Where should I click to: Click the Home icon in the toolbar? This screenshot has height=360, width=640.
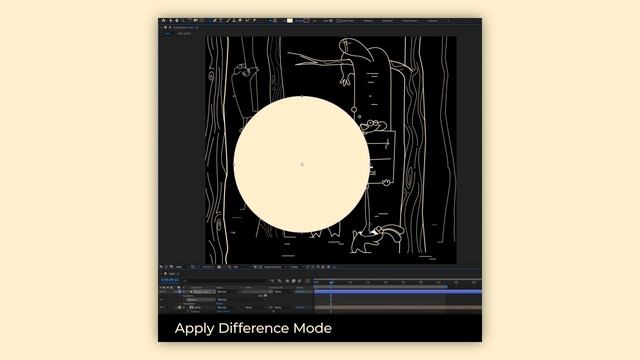click(x=163, y=20)
